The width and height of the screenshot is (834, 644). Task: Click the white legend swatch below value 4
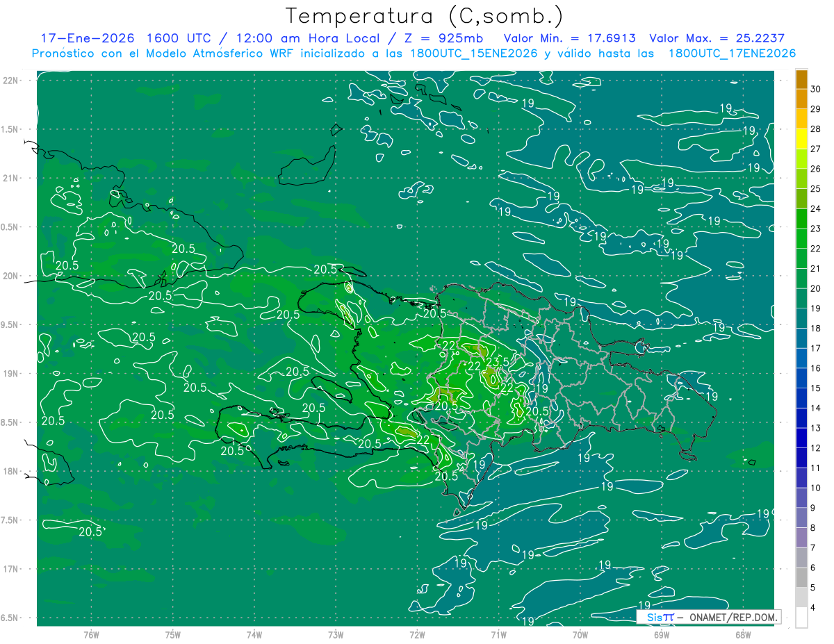click(x=801, y=618)
